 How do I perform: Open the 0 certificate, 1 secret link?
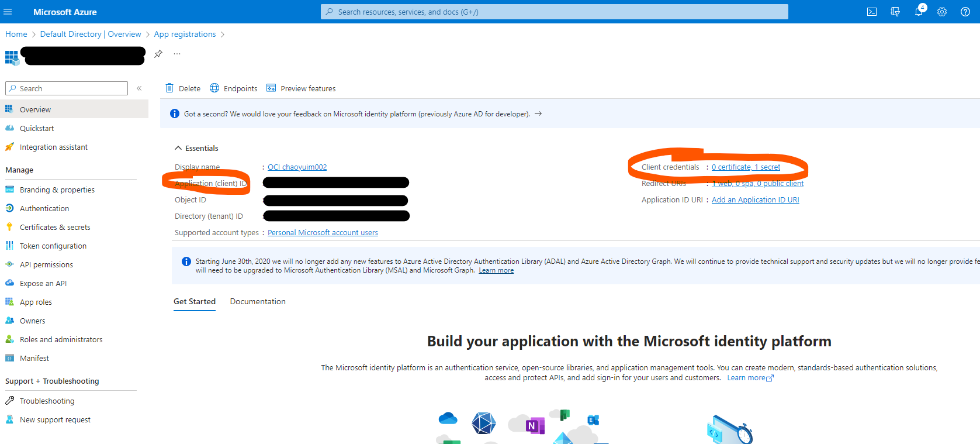[746, 167]
